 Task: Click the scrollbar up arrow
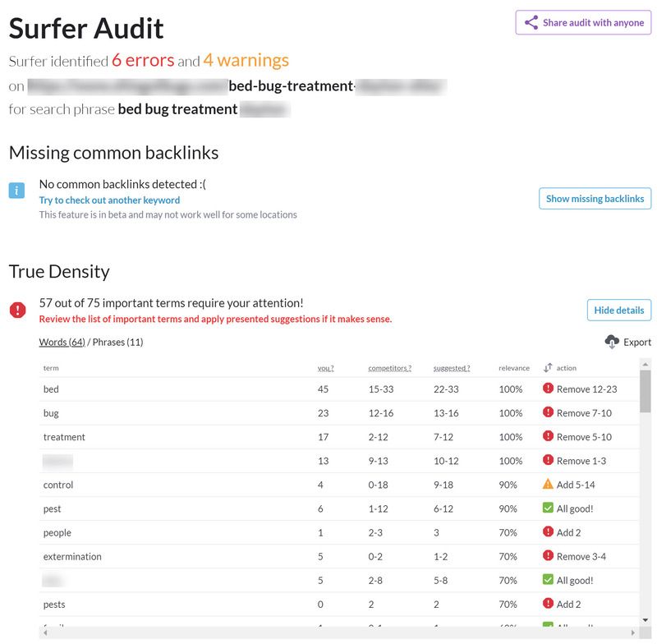(x=646, y=364)
